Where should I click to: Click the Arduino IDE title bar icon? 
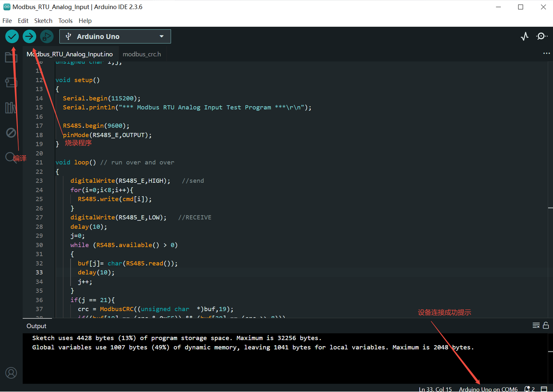tap(6, 7)
